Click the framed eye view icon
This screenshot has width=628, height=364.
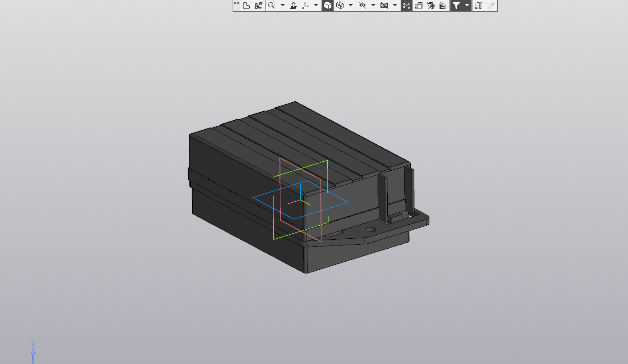(384, 5)
